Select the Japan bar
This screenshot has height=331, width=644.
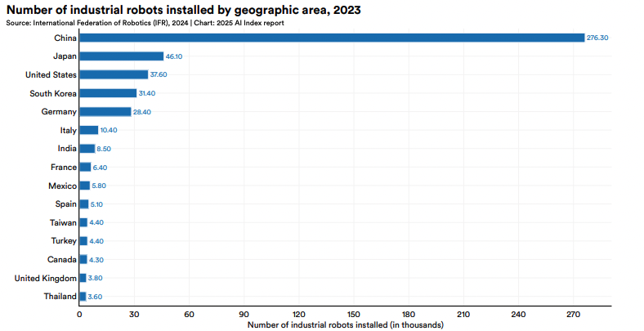coord(121,56)
